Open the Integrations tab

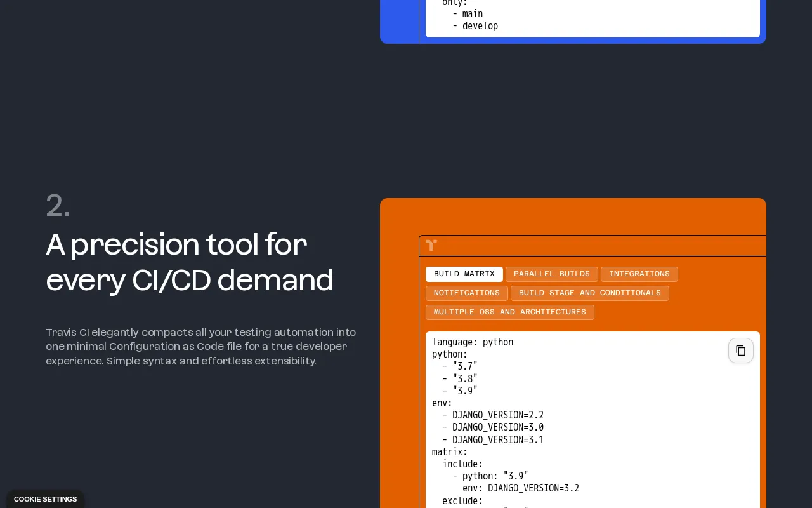pos(639,274)
